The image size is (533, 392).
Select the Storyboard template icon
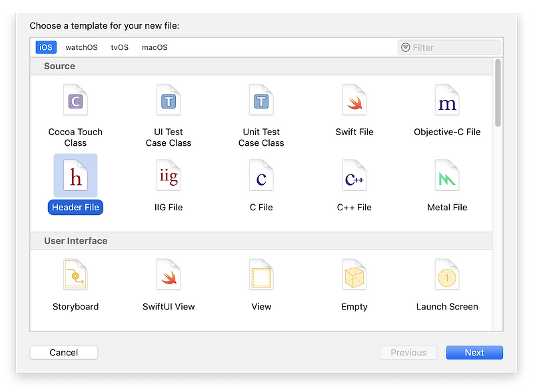tap(75, 275)
